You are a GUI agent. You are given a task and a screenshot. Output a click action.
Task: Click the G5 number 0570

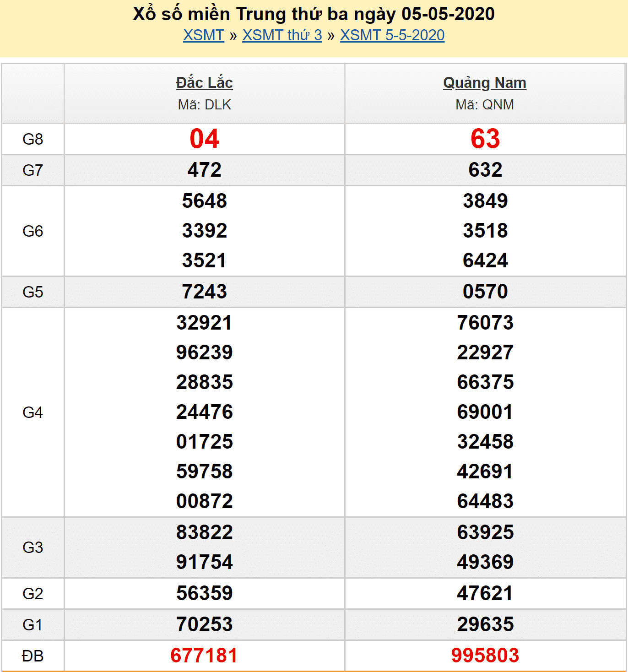(x=485, y=292)
